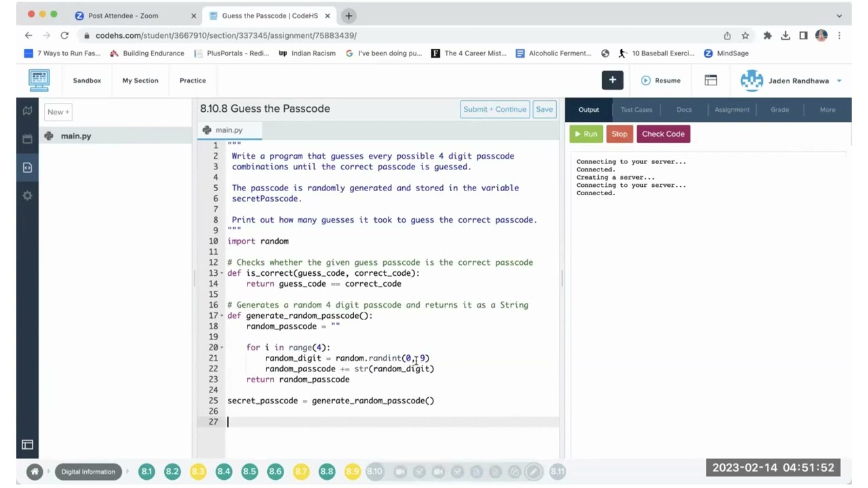Go to lesson 8.11 bubble

point(557,471)
